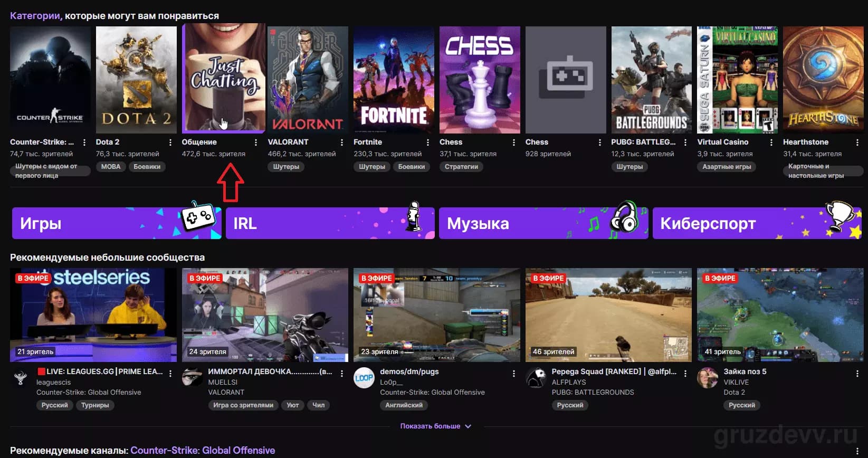Viewport: 868px width, 458px height.
Task: Select the Игра со зрителями tag
Action: [243, 405]
